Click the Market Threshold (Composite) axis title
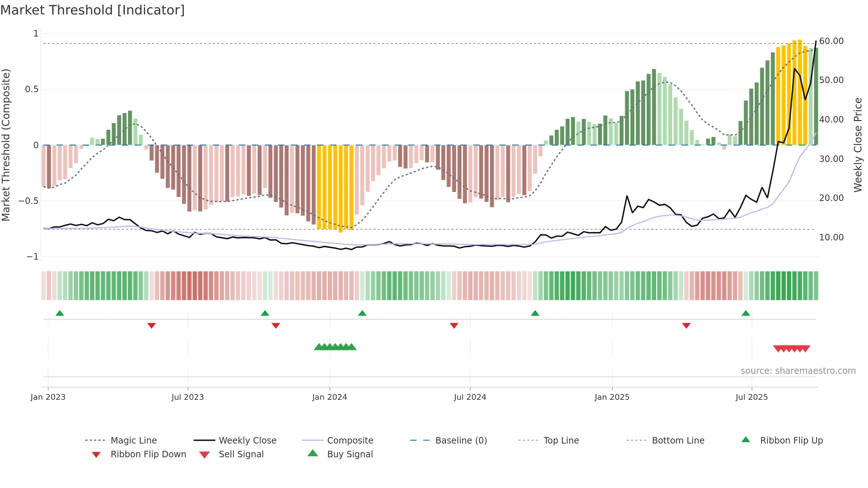Viewport: 868px width, 488px height. (6, 145)
